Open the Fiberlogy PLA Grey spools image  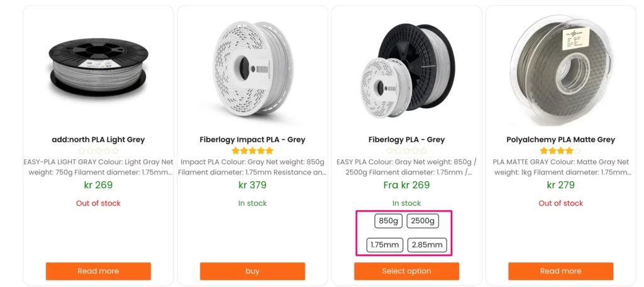point(406,67)
